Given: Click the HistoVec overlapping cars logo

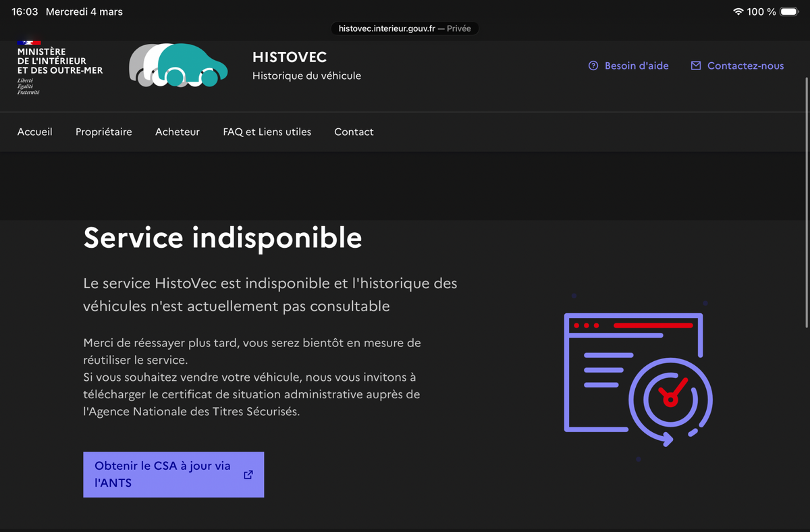Looking at the screenshot, I should coord(178,65).
